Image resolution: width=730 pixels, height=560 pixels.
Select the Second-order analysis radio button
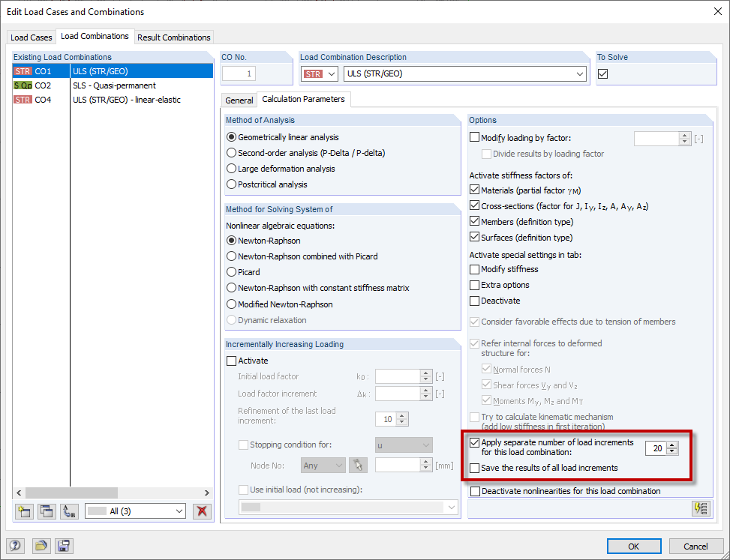[x=232, y=152]
